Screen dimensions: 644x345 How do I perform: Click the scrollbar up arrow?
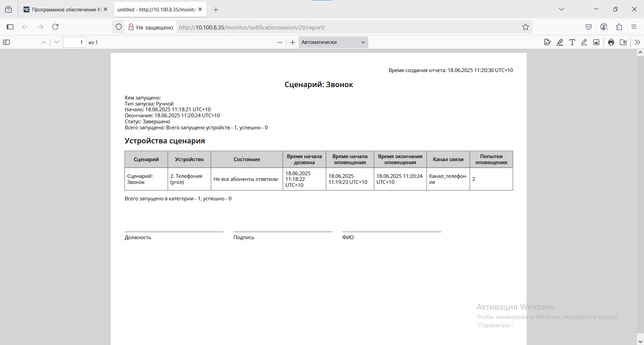(x=640, y=52)
